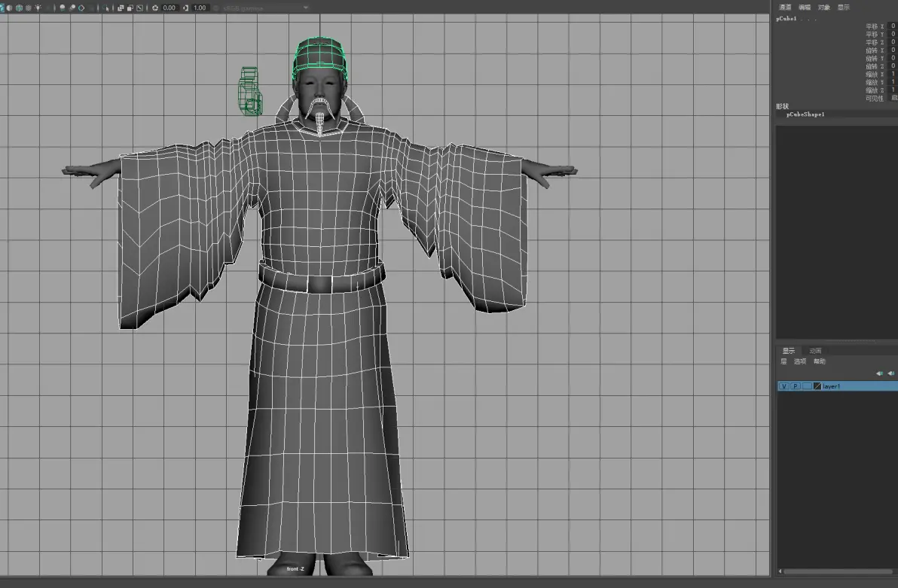Toggle the XRay circular arrows icon
898x588 pixels.
pos(81,8)
